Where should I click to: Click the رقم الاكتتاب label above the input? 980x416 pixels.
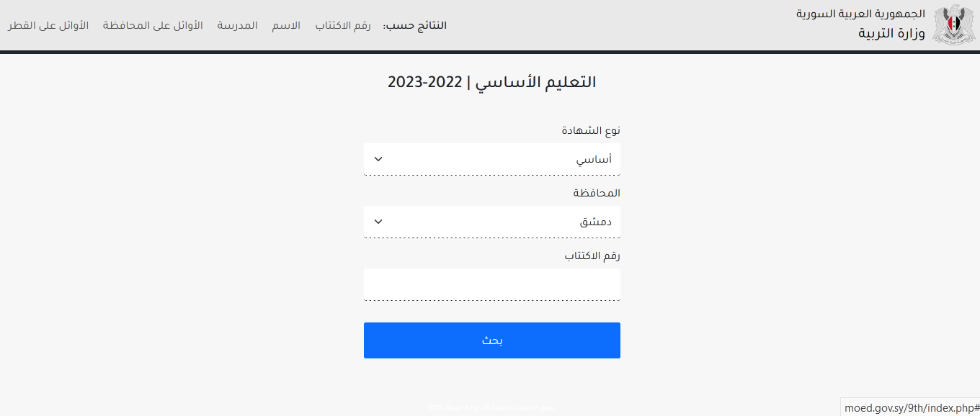click(x=592, y=256)
